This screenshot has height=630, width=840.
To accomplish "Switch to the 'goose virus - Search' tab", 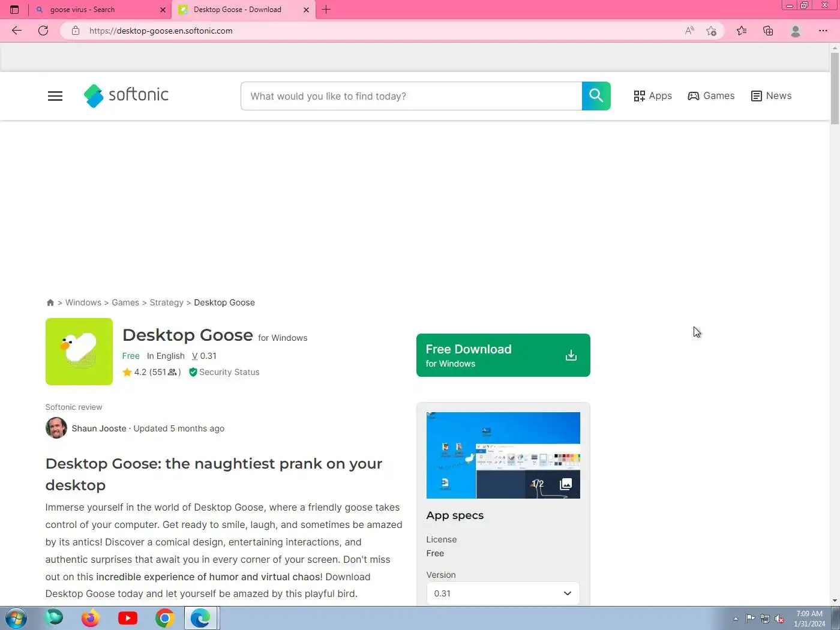I will pos(100,10).
